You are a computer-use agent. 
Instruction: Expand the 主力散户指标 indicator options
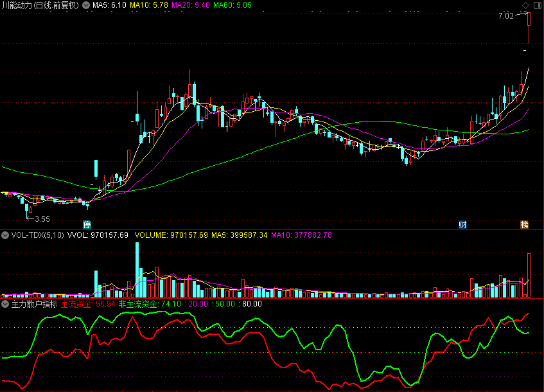(x=5, y=304)
